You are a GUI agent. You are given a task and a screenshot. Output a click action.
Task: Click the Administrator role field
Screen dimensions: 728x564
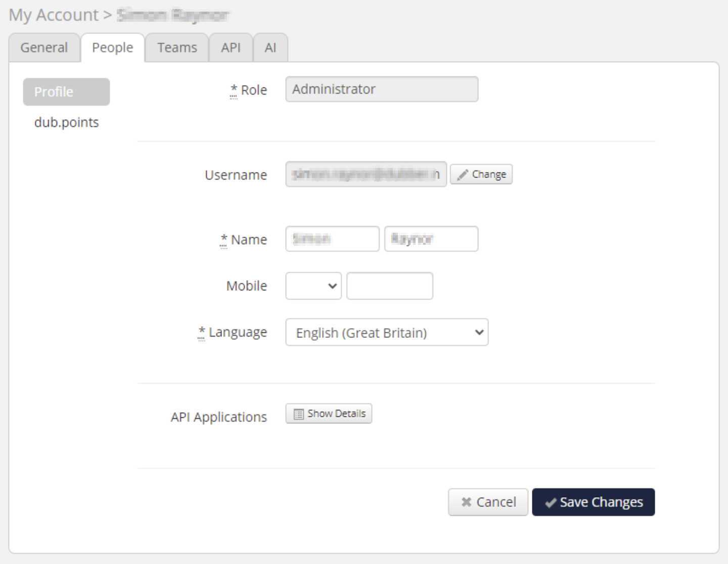(382, 89)
